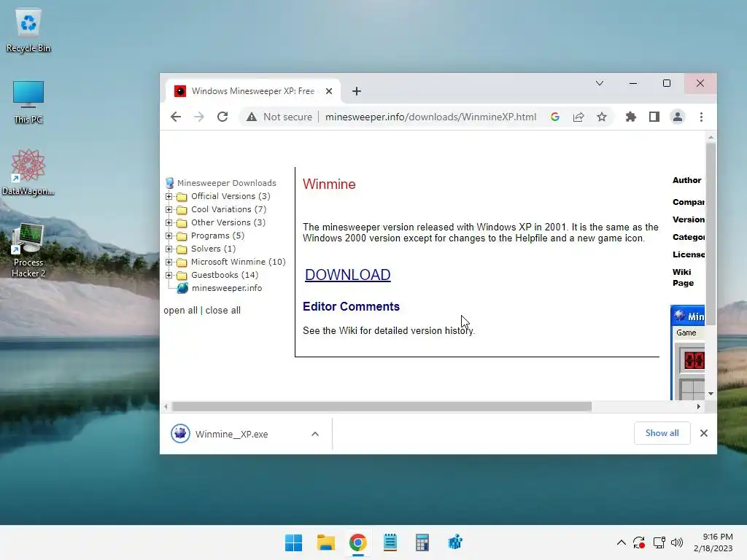Select the Windows Minesweeper XP tab
The image size is (747, 560).
253,91
